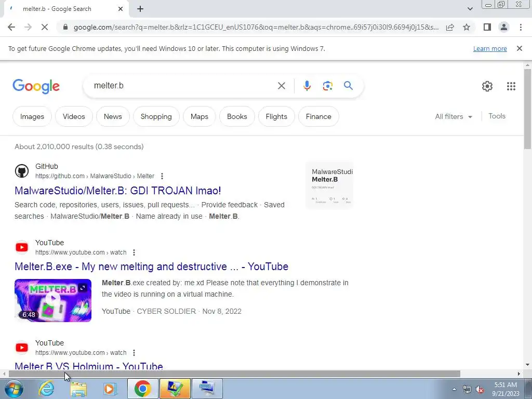532x399 pixels.
Task: Stop loading the page
Action: pos(45,27)
